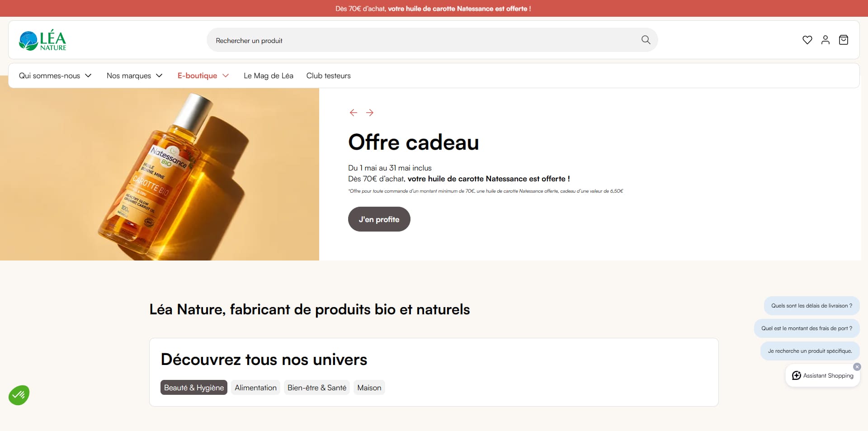This screenshot has height=431, width=868.
Task: Open the shopping bag cart icon
Action: point(843,40)
